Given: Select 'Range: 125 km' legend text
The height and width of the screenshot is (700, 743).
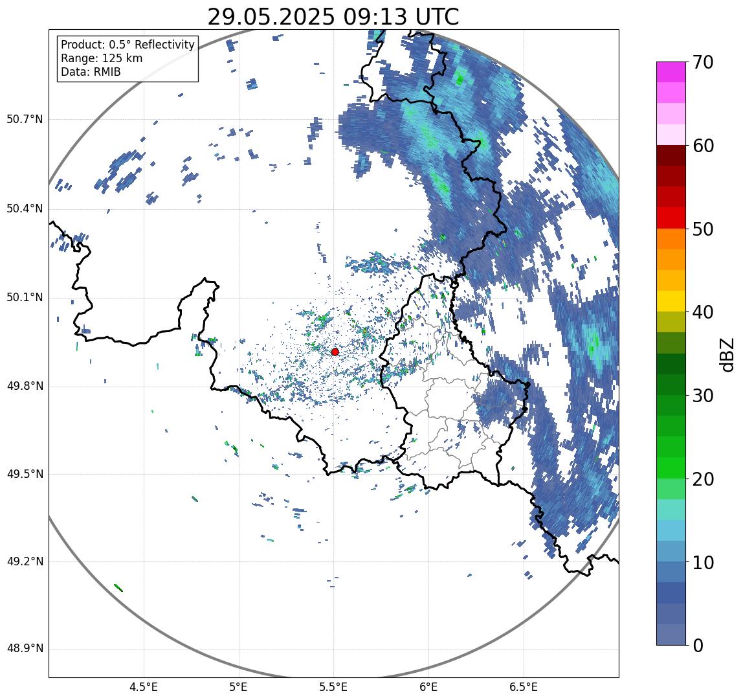Looking at the screenshot, I should 102,58.
